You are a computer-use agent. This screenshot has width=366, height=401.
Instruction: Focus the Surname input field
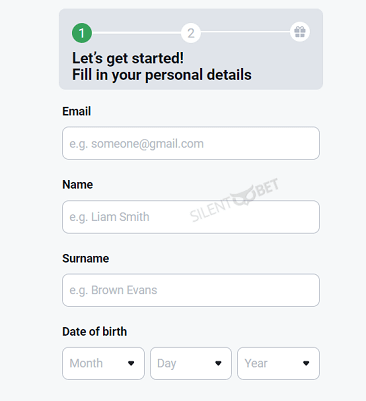[x=191, y=290]
